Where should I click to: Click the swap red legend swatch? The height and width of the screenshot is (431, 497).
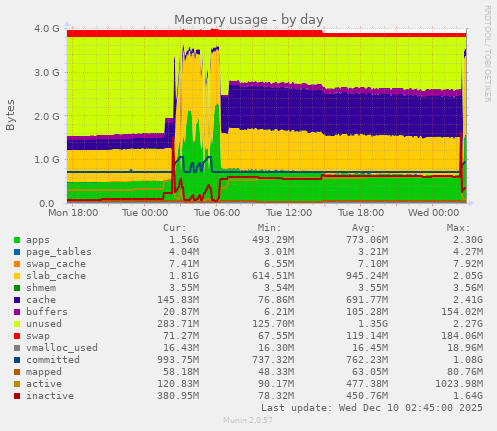17,336
